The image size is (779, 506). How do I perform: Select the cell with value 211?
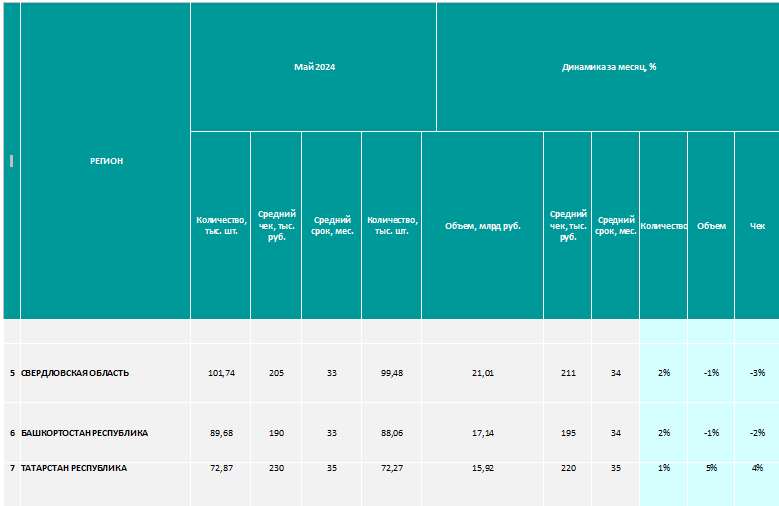coord(568,373)
